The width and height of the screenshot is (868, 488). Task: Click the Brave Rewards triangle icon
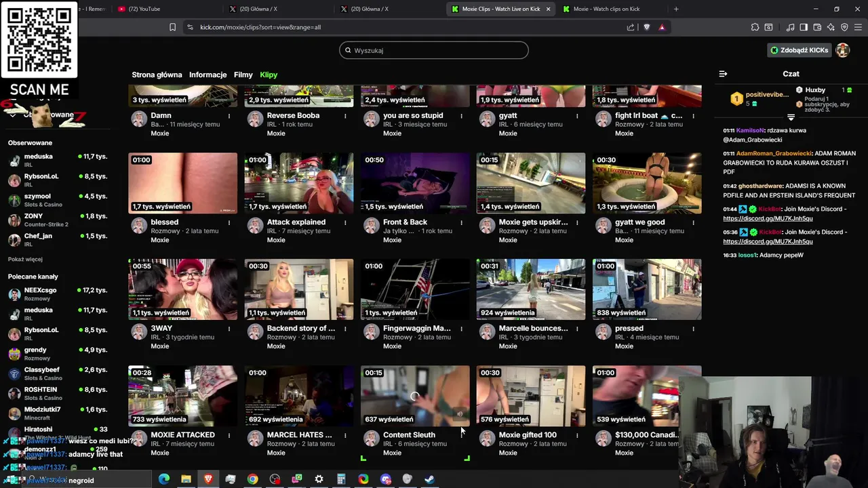[662, 27]
